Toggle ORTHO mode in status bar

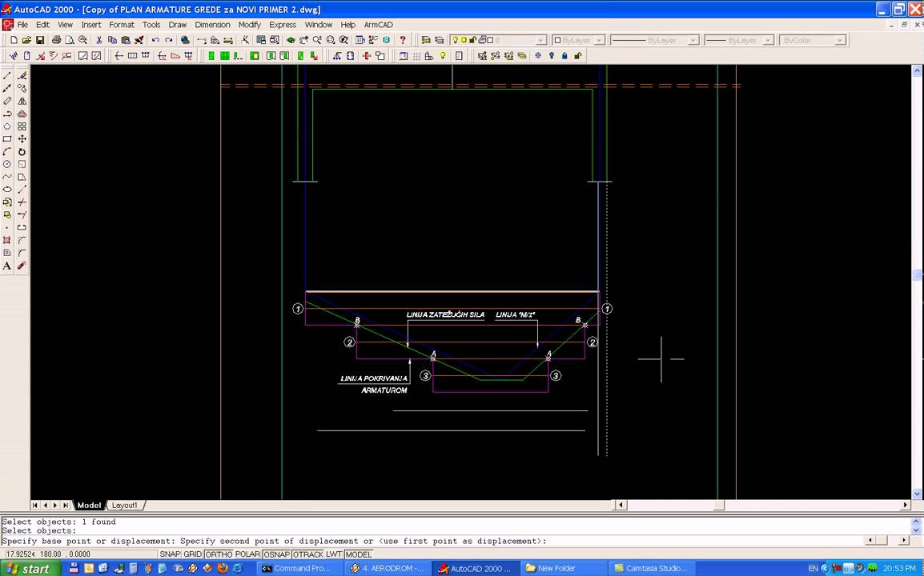[219, 554]
